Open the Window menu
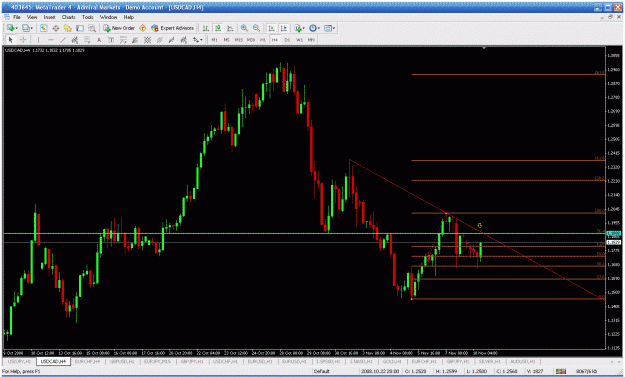 point(108,17)
